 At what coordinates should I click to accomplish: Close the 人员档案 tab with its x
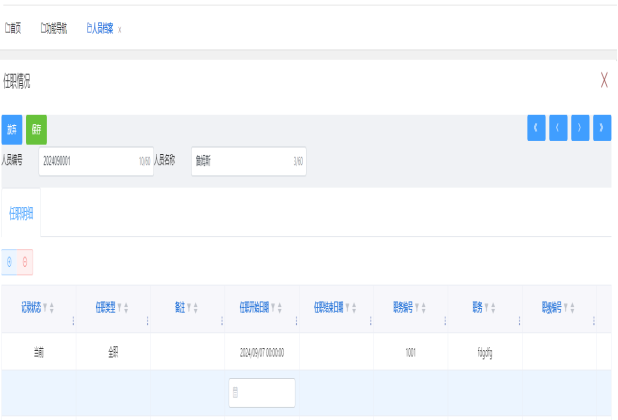pyautogui.click(x=119, y=30)
